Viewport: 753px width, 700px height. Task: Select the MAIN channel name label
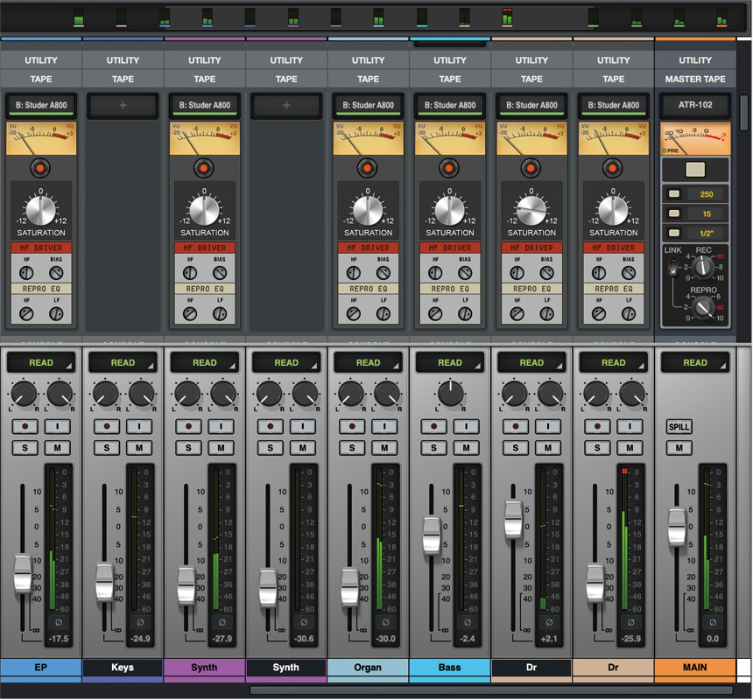pyautogui.click(x=695, y=668)
